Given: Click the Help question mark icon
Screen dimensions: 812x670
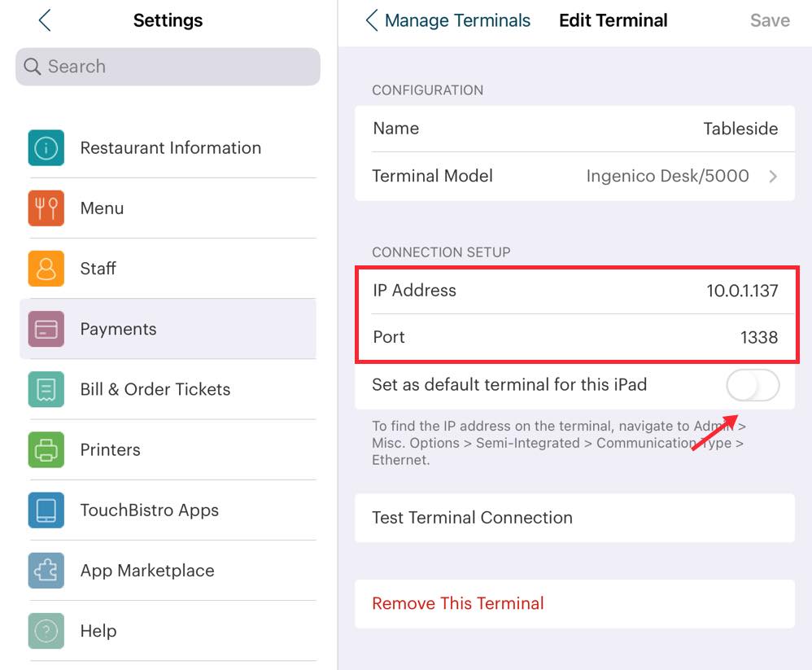Looking at the screenshot, I should pyautogui.click(x=46, y=631).
